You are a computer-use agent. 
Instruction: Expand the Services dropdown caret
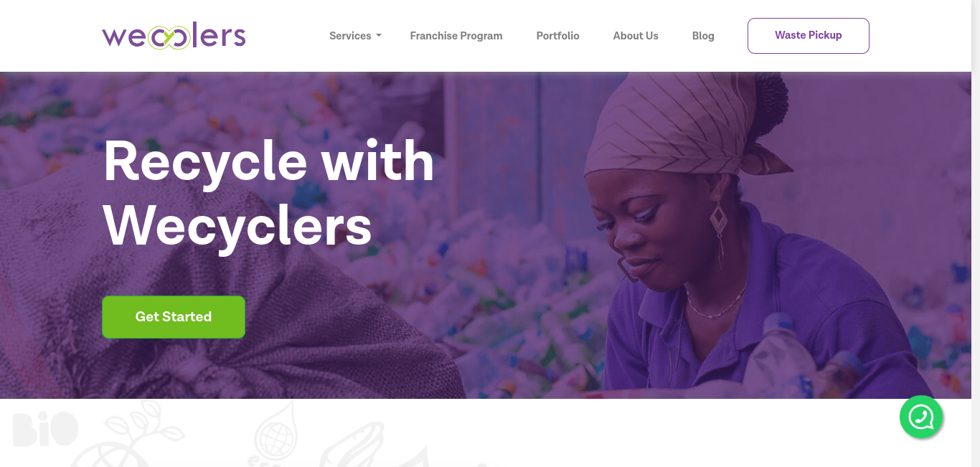click(x=379, y=36)
